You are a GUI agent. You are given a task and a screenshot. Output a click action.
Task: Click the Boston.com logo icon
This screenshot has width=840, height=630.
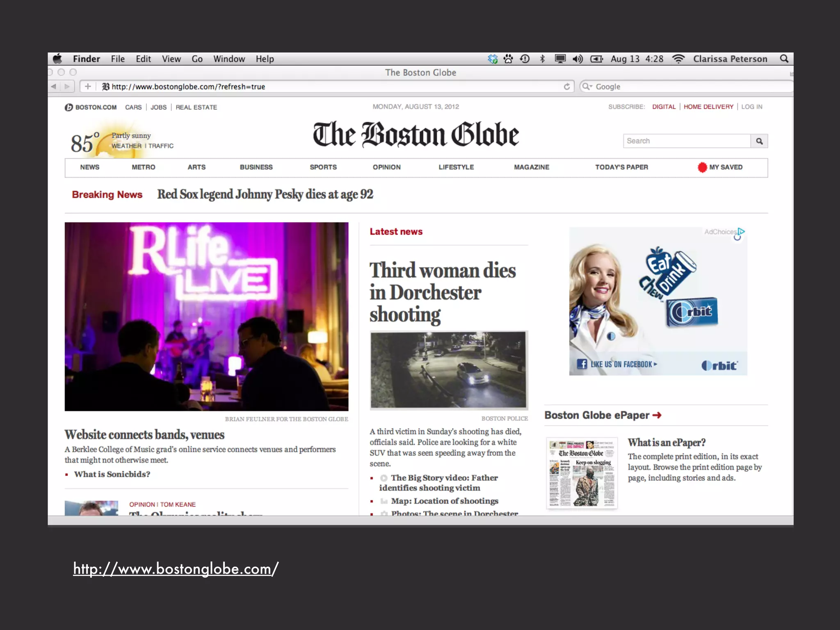pyautogui.click(x=68, y=107)
